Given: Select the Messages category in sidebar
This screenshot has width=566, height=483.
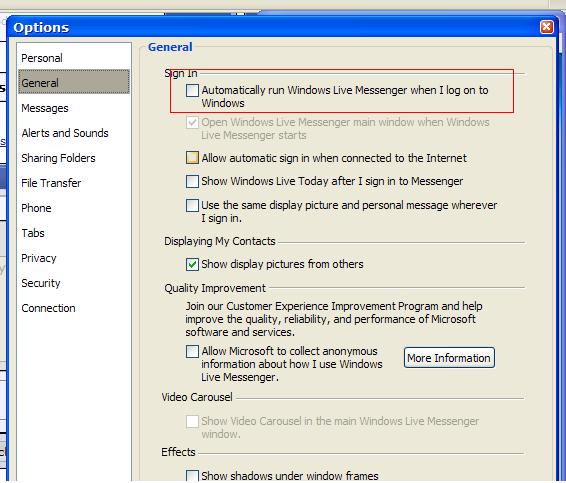Looking at the screenshot, I should [45, 108].
